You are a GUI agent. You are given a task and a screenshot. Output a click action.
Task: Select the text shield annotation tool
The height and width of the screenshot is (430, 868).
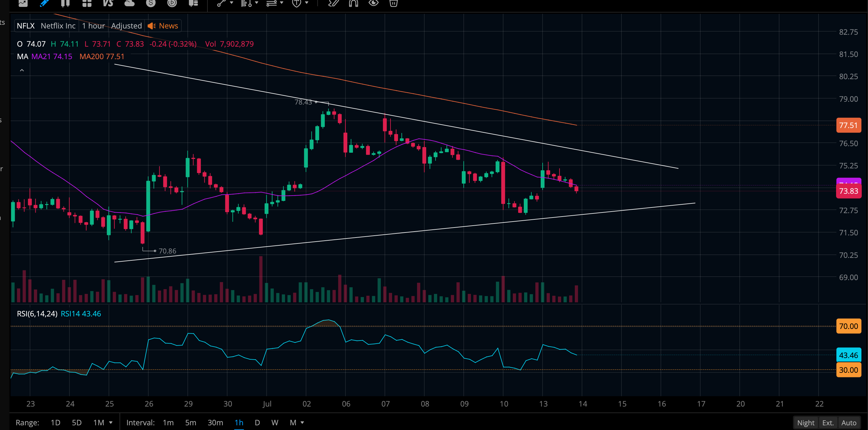[297, 3]
